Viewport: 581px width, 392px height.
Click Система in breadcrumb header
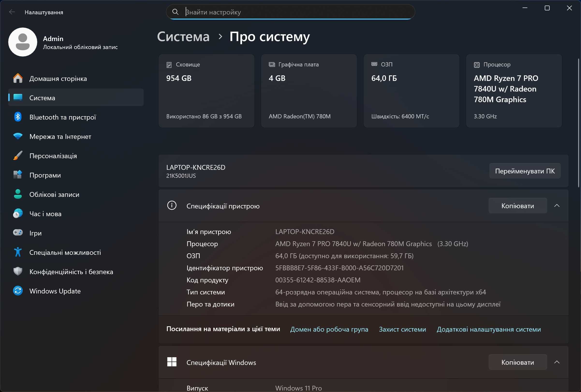click(183, 36)
